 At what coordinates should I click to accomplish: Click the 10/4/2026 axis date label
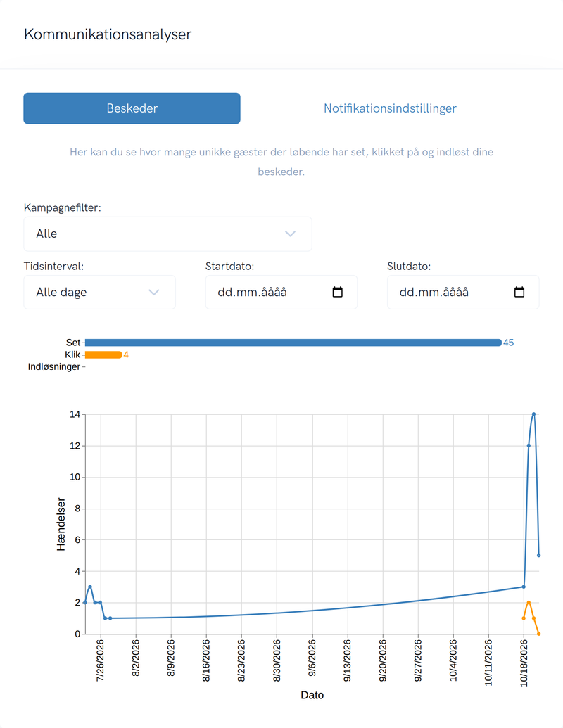(x=453, y=660)
